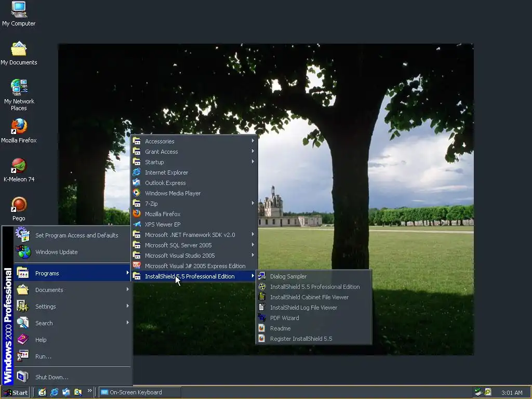Highlight the InstallShield 5.5 Professional Edition folder
This screenshot has width=532, height=399.
pos(194,276)
